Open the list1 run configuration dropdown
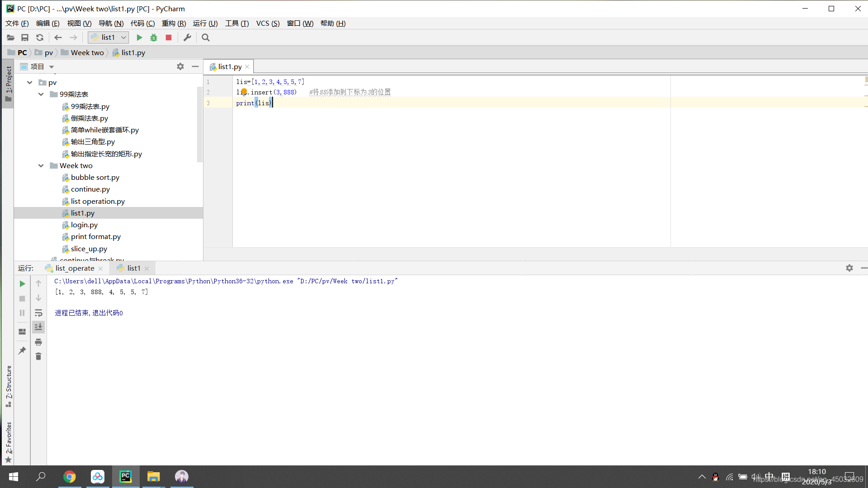 tap(108, 38)
